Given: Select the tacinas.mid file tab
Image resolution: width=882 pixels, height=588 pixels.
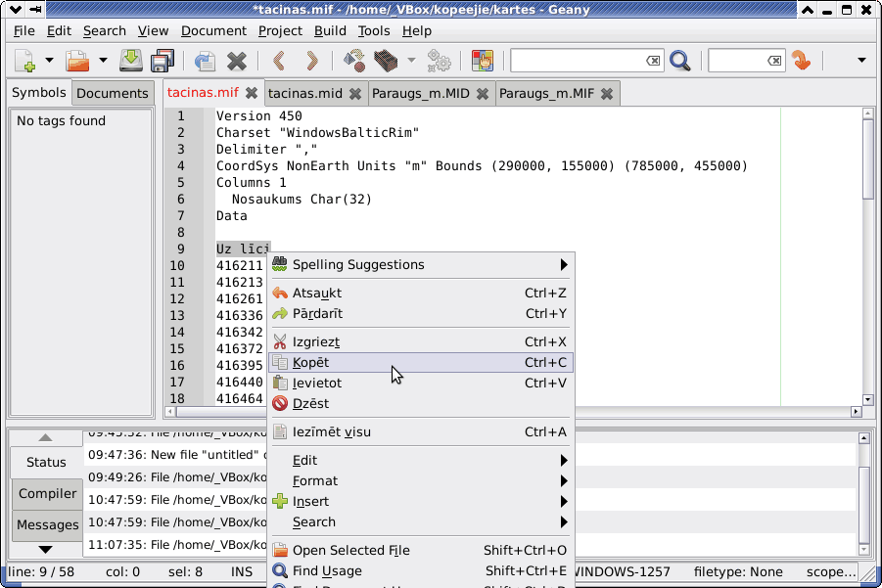Looking at the screenshot, I should click(304, 93).
